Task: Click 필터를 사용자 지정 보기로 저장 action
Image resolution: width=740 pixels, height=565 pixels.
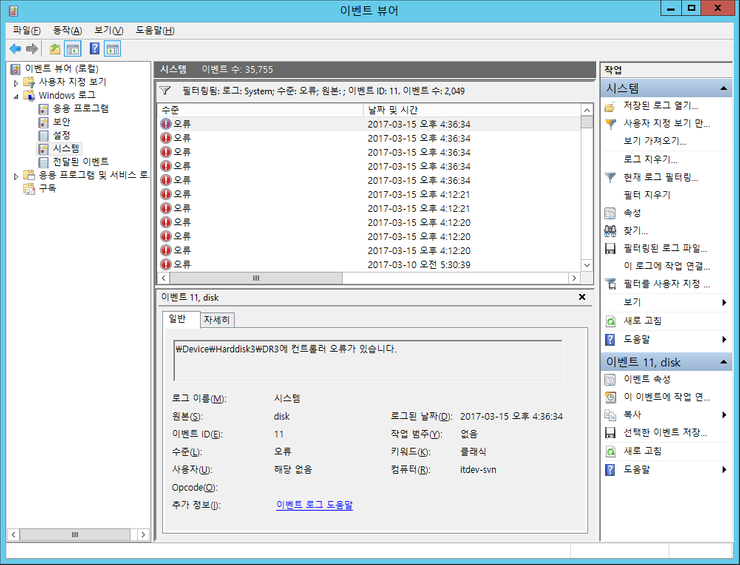Action: 666,284
